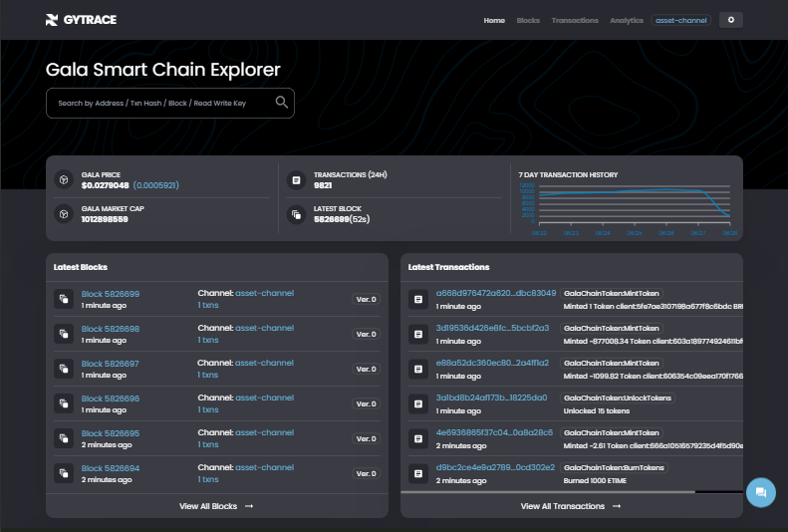Click block icon beside Block 5826695
The image size is (788, 532).
pyautogui.click(x=64, y=438)
